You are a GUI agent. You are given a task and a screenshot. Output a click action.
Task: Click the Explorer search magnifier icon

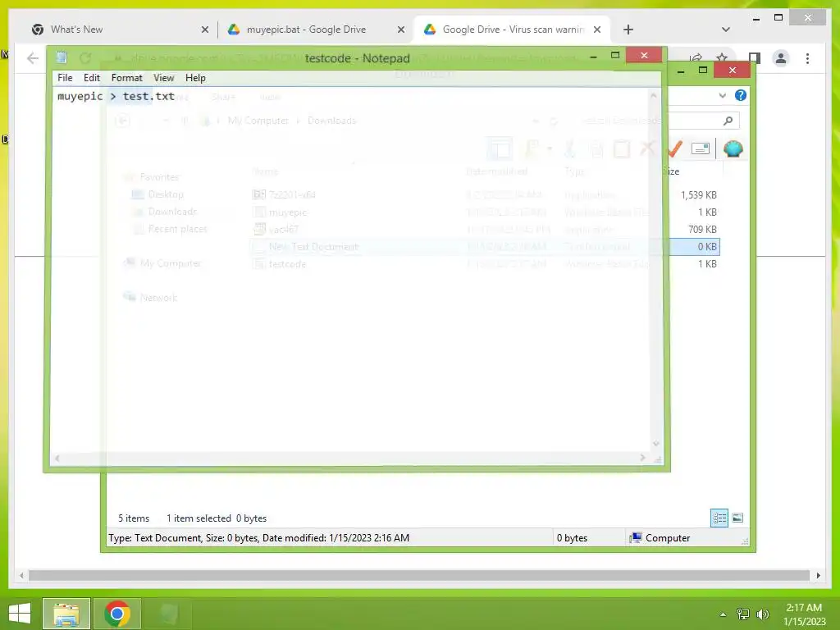(728, 121)
